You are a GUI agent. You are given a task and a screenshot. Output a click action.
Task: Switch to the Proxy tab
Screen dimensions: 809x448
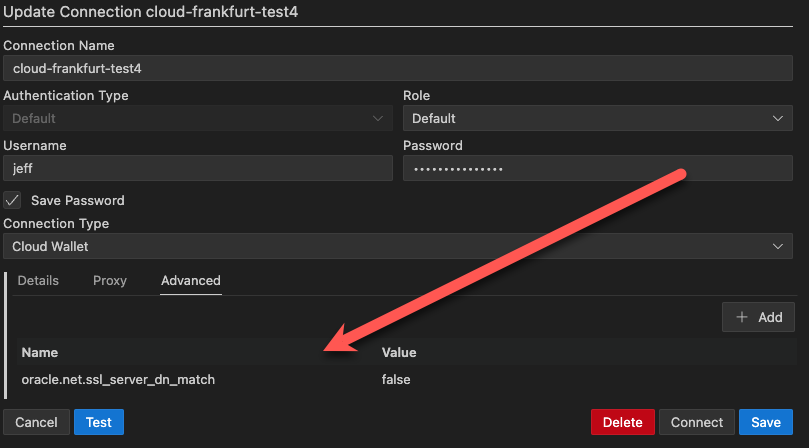tap(110, 281)
